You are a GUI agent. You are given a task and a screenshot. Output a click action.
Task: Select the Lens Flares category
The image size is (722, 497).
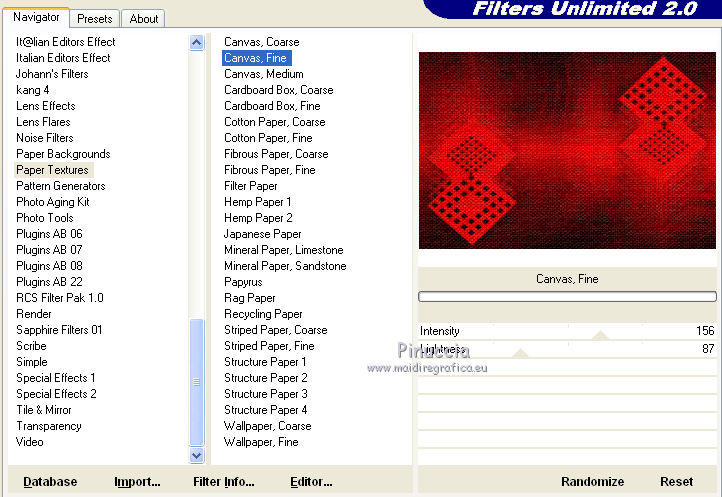click(x=43, y=122)
